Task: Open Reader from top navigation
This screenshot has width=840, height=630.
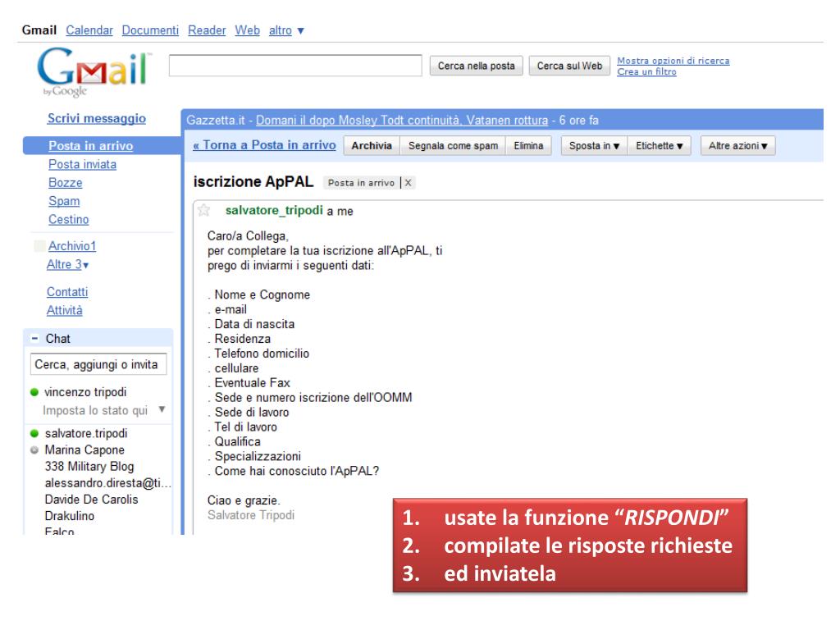Action: tap(207, 30)
